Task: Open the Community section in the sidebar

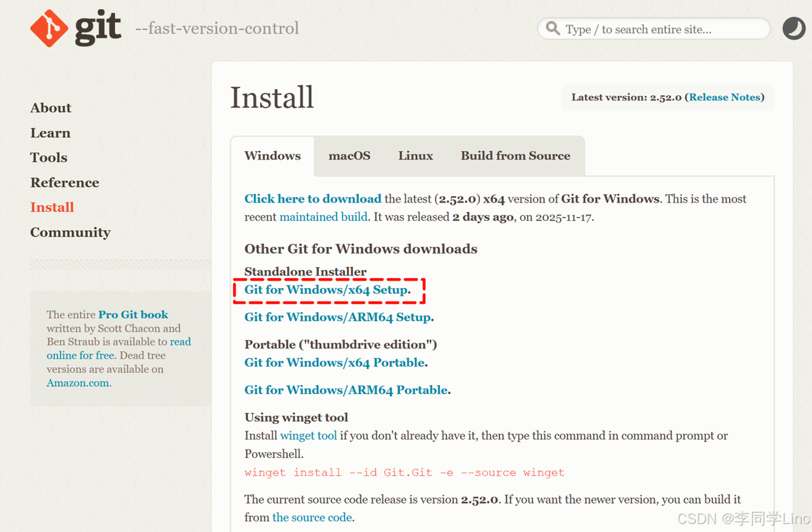Action: point(71,232)
